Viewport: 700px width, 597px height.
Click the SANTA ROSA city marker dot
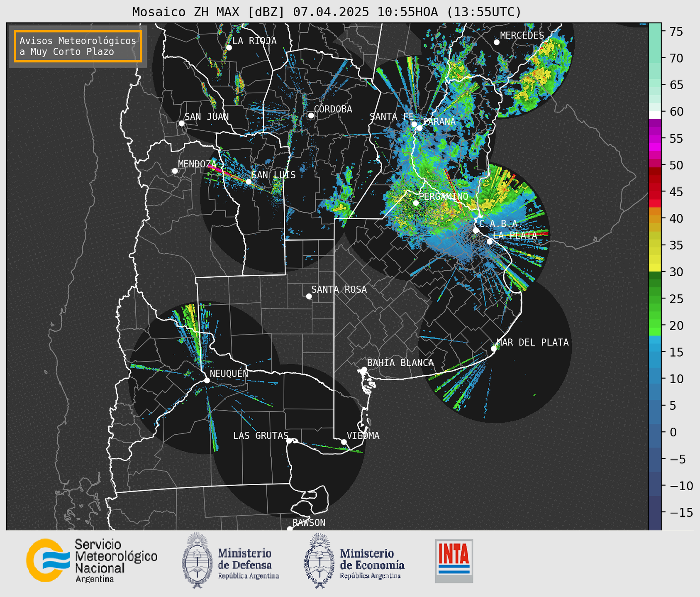[x=309, y=296]
